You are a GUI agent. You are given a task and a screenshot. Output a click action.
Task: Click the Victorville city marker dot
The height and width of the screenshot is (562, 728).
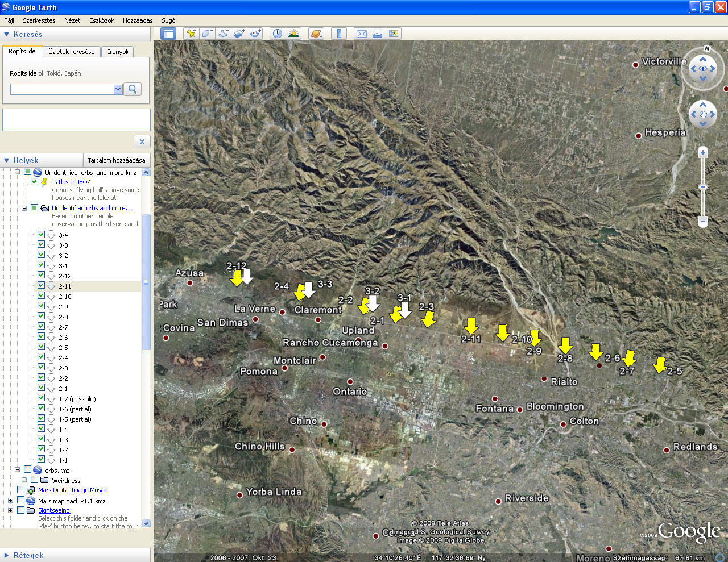click(x=635, y=65)
